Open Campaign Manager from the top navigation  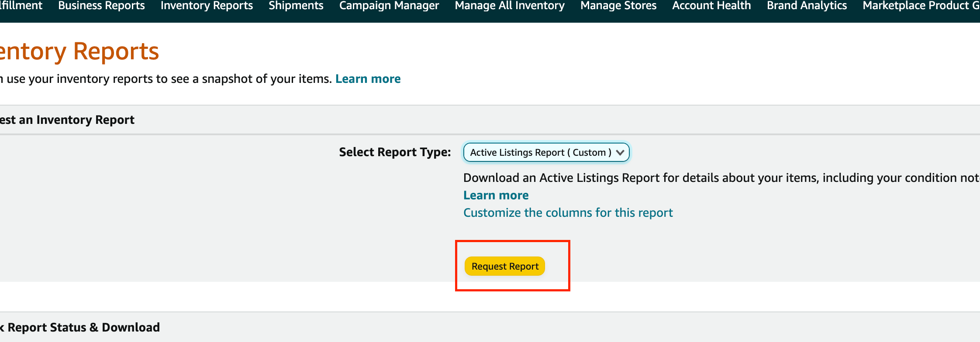coord(389,6)
